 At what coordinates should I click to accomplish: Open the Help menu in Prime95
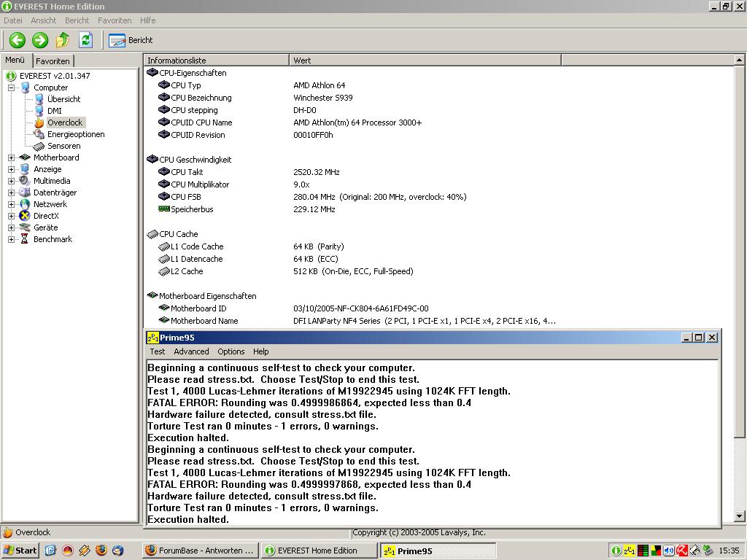pos(260,351)
